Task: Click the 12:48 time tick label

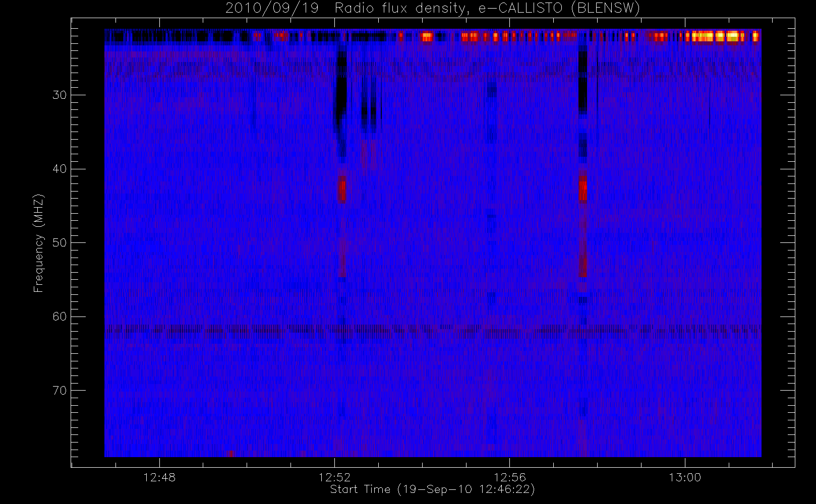Action: (159, 477)
